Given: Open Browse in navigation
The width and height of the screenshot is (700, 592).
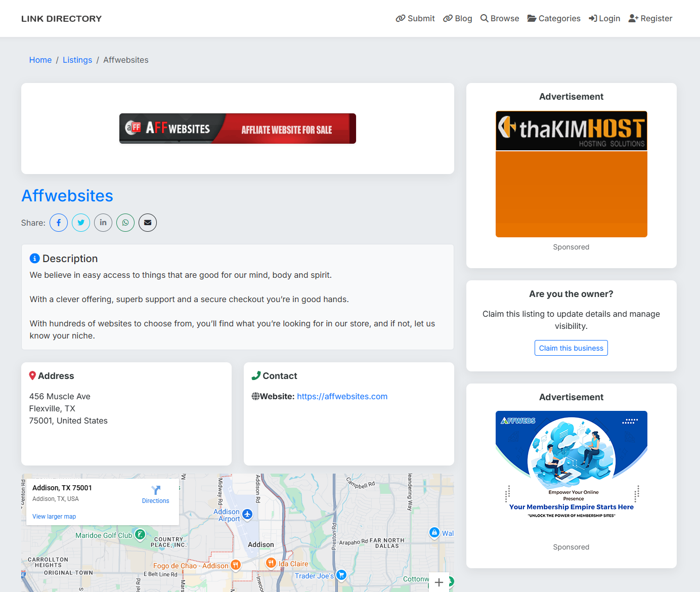Looking at the screenshot, I should [500, 18].
